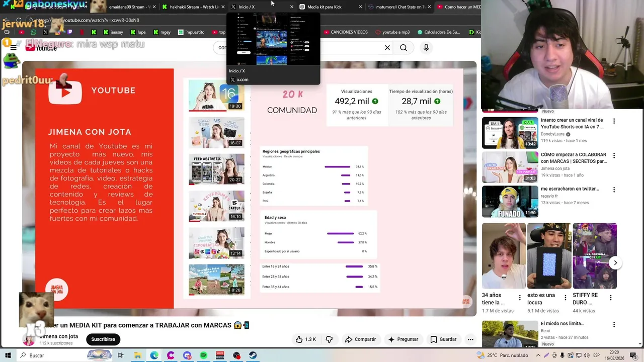Open the WhatsApp bookmark icon

[33, 32]
